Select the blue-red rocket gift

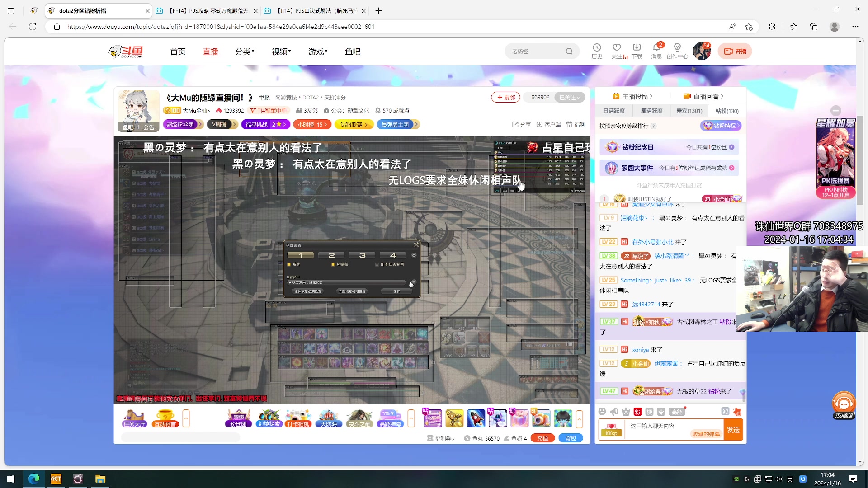pyautogui.click(x=476, y=418)
